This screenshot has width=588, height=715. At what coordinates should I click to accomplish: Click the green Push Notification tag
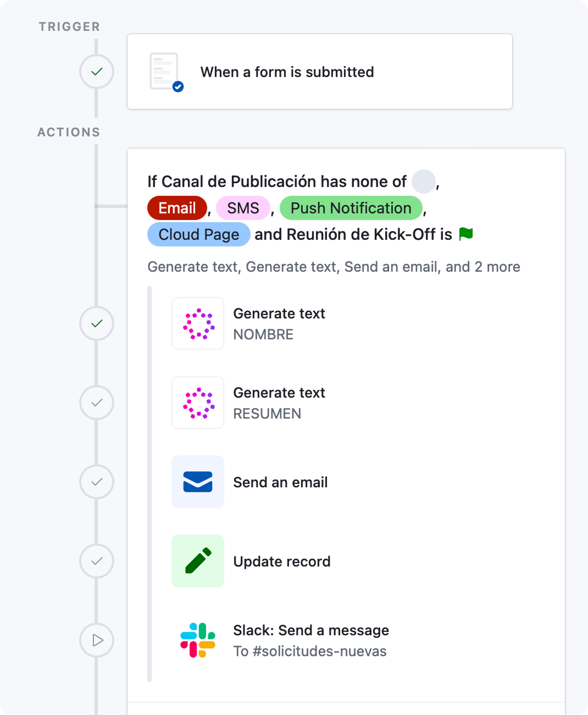click(x=351, y=208)
